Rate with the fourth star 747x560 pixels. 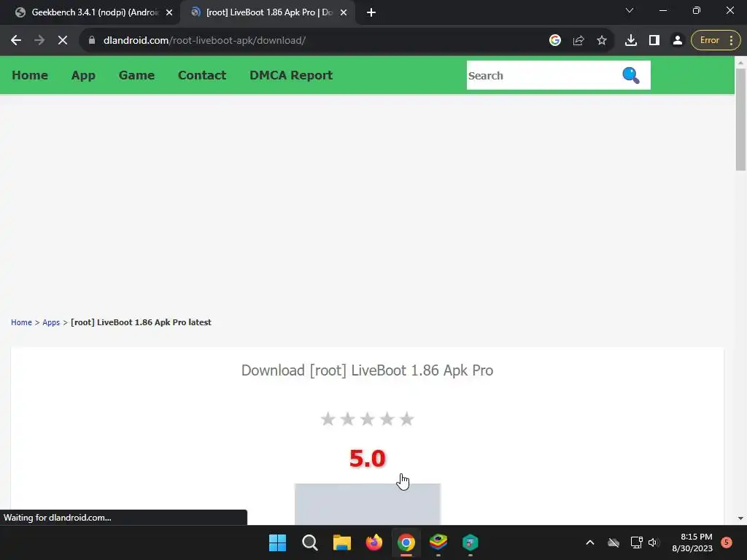click(387, 419)
